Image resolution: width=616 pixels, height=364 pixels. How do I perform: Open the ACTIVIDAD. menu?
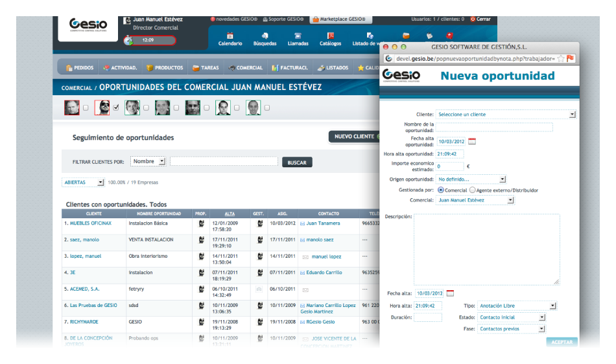click(x=120, y=68)
